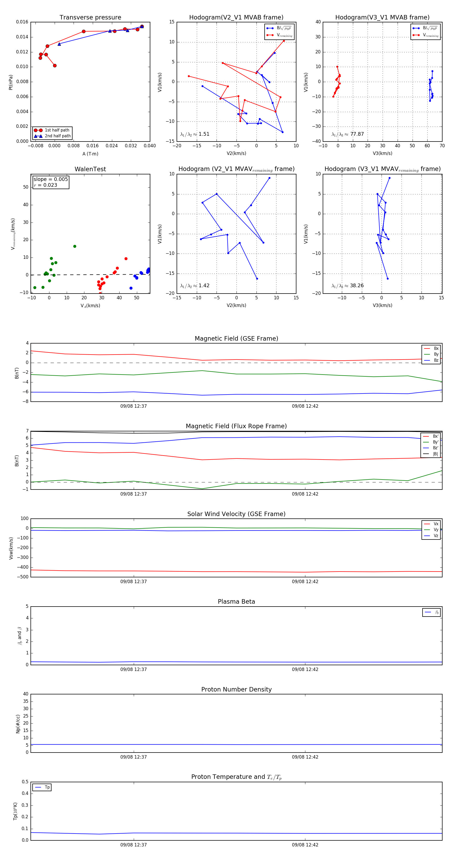This screenshot has height=868, width=473.
Task: Click the Hodogram V3_V1 MVAV remaining frame title
Action: pyautogui.click(x=382, y=169)
